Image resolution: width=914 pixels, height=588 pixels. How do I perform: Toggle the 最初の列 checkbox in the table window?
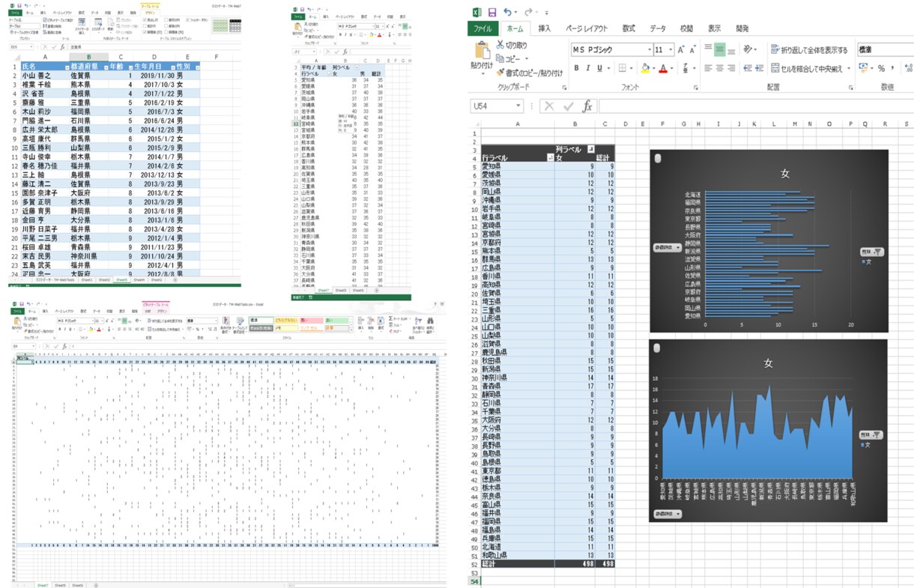(166, 19)
